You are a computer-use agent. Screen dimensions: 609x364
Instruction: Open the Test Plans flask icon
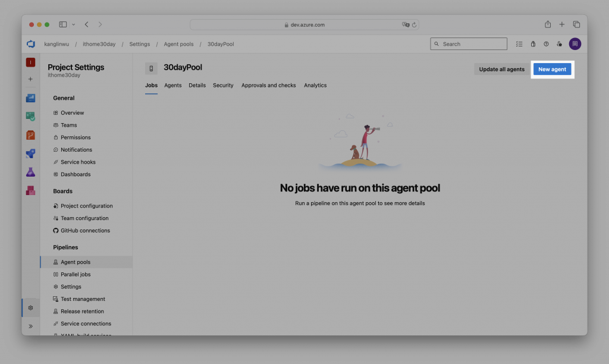pyautogui.click(x=31, y=172)
